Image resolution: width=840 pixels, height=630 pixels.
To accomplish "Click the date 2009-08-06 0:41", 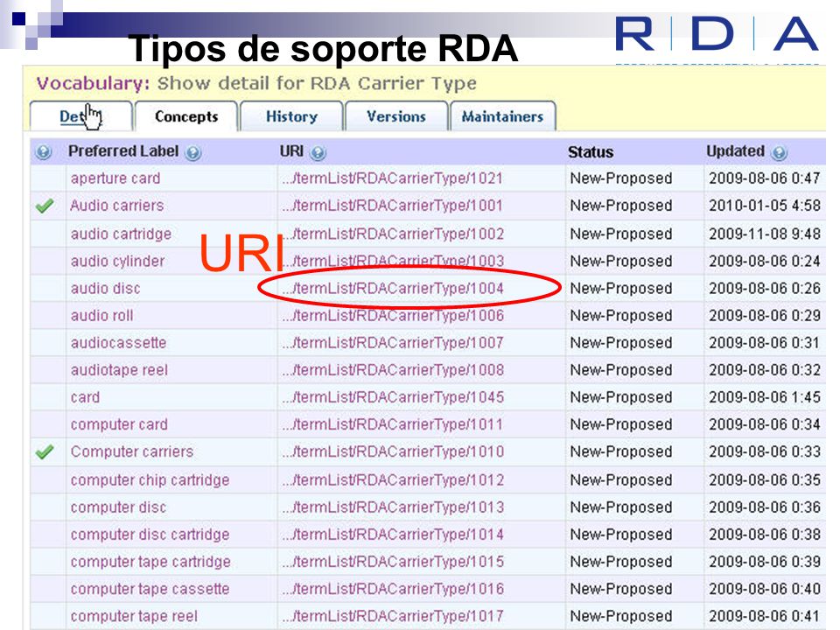I will click(765, 617).
